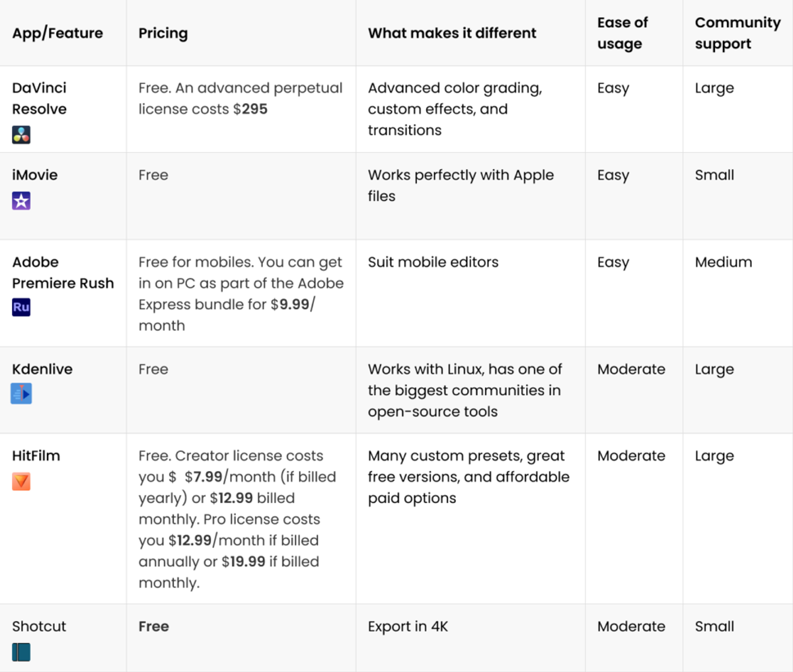Click the Kdenlive app name
Viewport: 793px width, 672px height.
pos(42,369)
